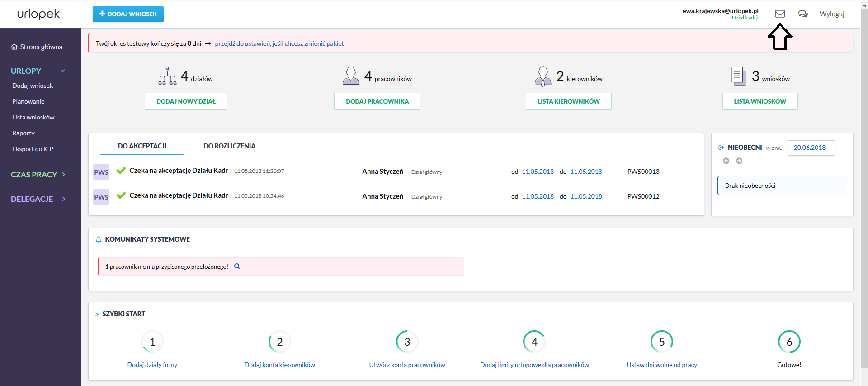This screenshot has width=868, height=386.
Task: Open Raporty in sidebar
Action: pyautogui.click(x=24, y=133)
